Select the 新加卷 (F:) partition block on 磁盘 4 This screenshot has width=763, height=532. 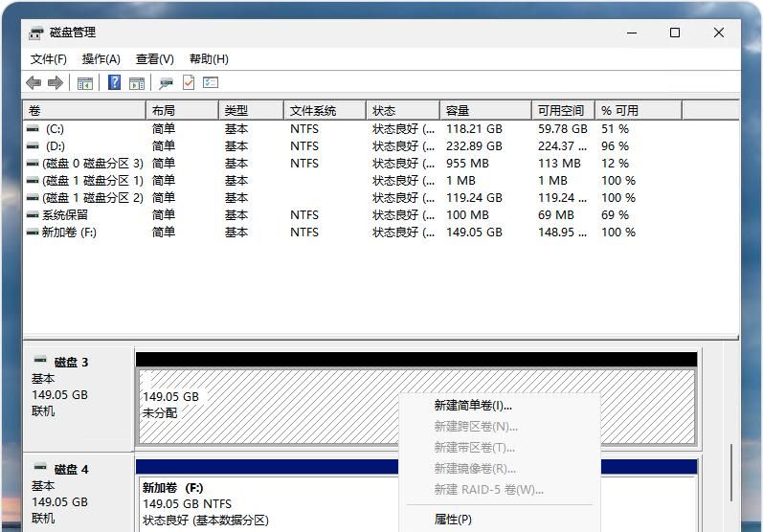tap(268, 504)
